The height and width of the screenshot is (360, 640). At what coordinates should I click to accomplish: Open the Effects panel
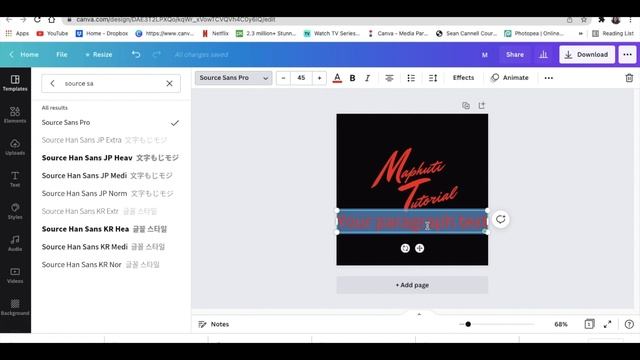point(463,78)
